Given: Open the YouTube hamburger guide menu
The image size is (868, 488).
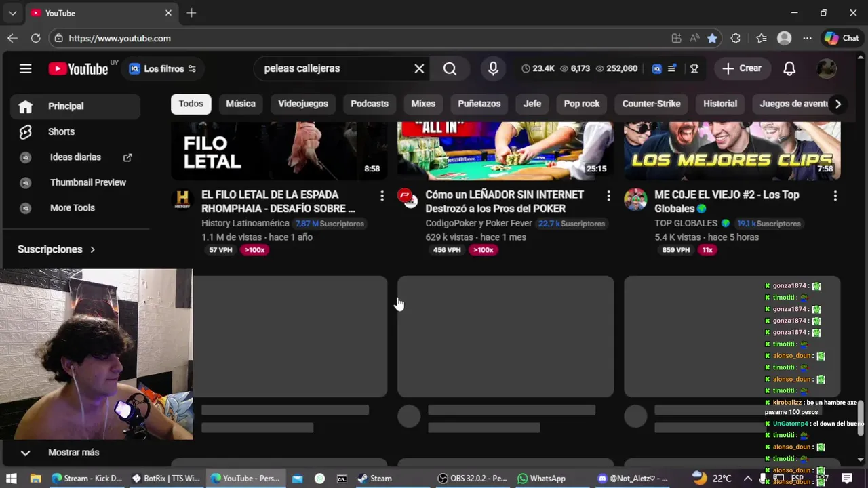Looking at the screenshot, I should click(25, 68).
